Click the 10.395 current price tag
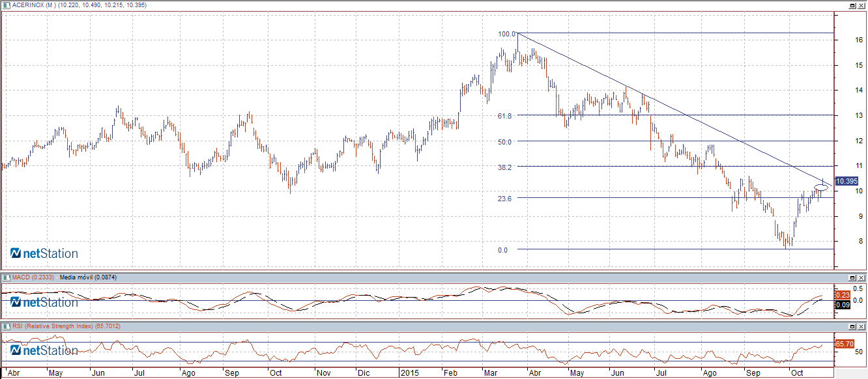 [846, 181]
